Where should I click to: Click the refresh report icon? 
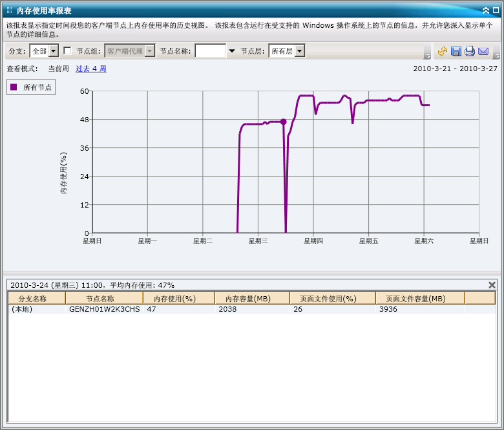pos(443,52)
